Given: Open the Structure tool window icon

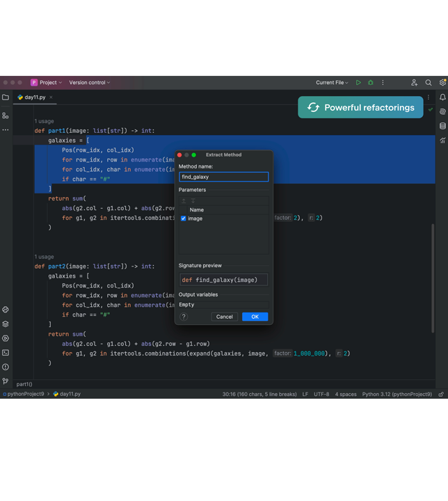Looking at the screenshot, I should pyautogui.click(x=6, y=116).
